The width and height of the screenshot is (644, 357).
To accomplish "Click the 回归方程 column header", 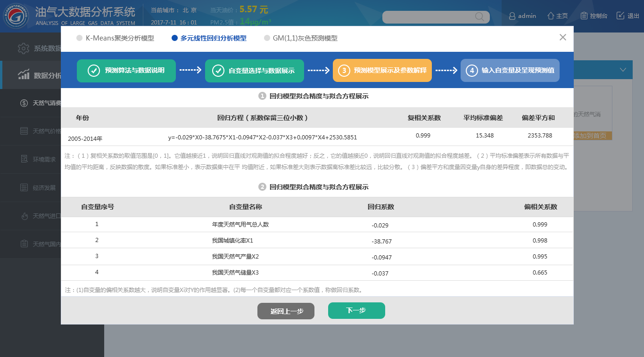I will pos(263,118).
